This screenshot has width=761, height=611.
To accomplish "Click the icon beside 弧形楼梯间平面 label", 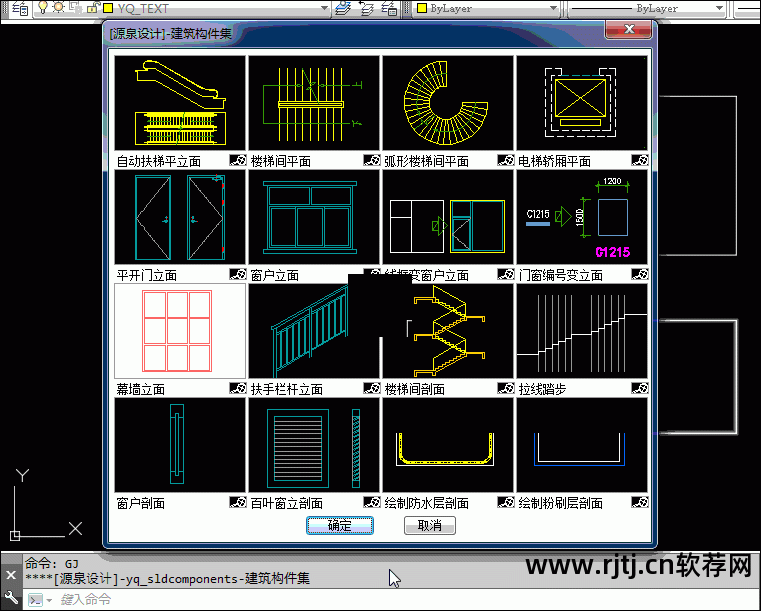I will [x=506, y=160].
